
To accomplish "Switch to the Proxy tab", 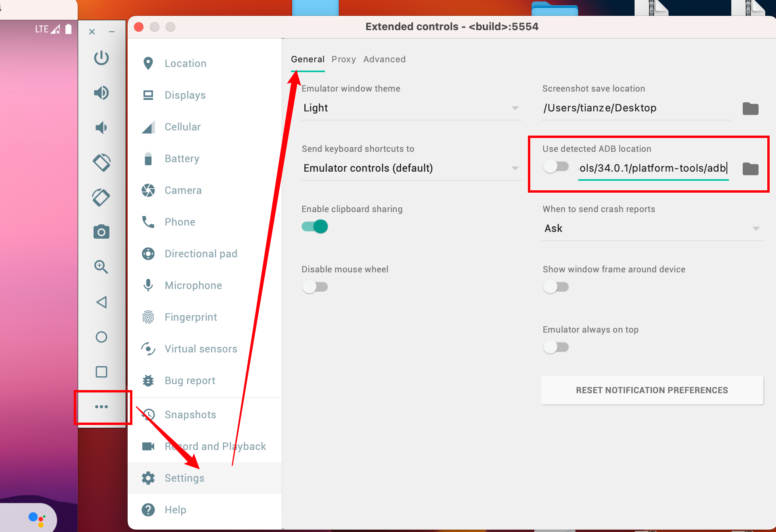I will point(344,59).
